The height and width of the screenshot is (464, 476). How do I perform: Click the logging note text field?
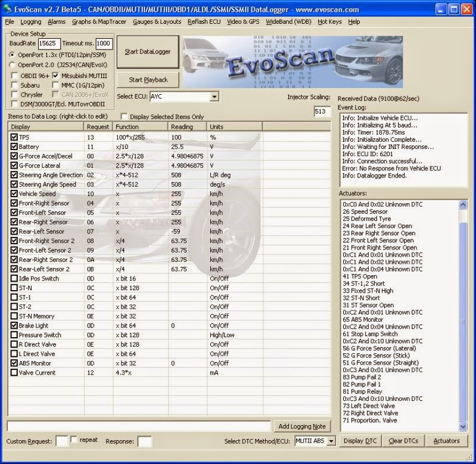(x=138, y=426)
